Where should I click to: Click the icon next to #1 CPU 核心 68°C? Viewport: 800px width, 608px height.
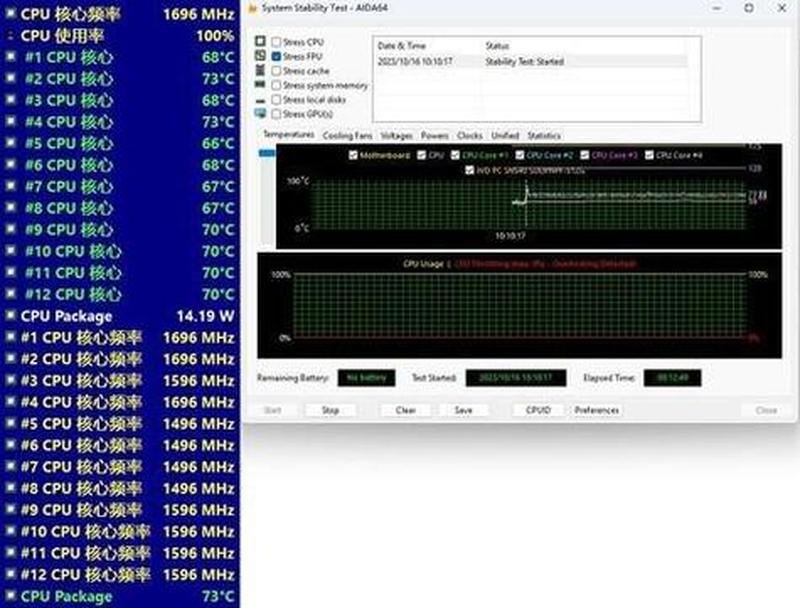(10, 57)
